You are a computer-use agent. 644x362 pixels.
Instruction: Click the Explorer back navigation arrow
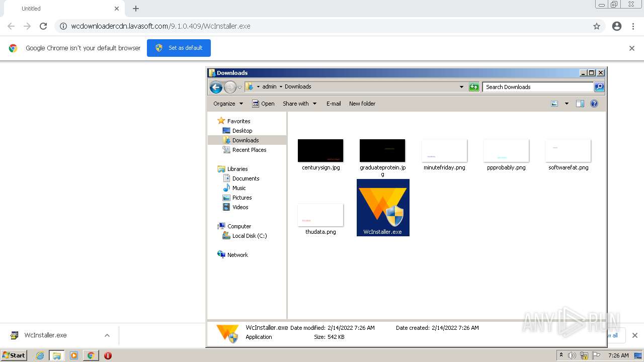click(x=216, y=87)
